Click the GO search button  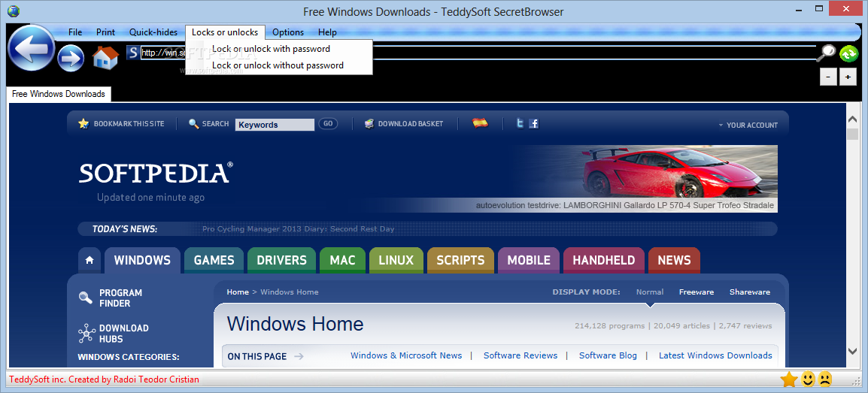click(328, 124)
